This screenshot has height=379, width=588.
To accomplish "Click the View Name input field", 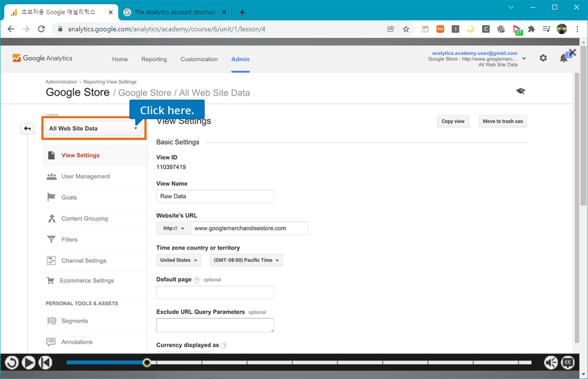I will (x=215, y=196).
